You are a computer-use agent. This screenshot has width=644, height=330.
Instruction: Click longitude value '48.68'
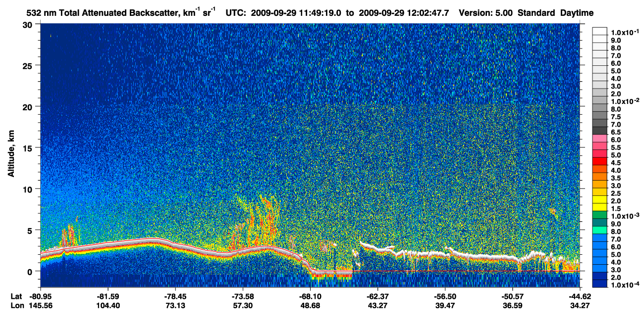point(310,306)
